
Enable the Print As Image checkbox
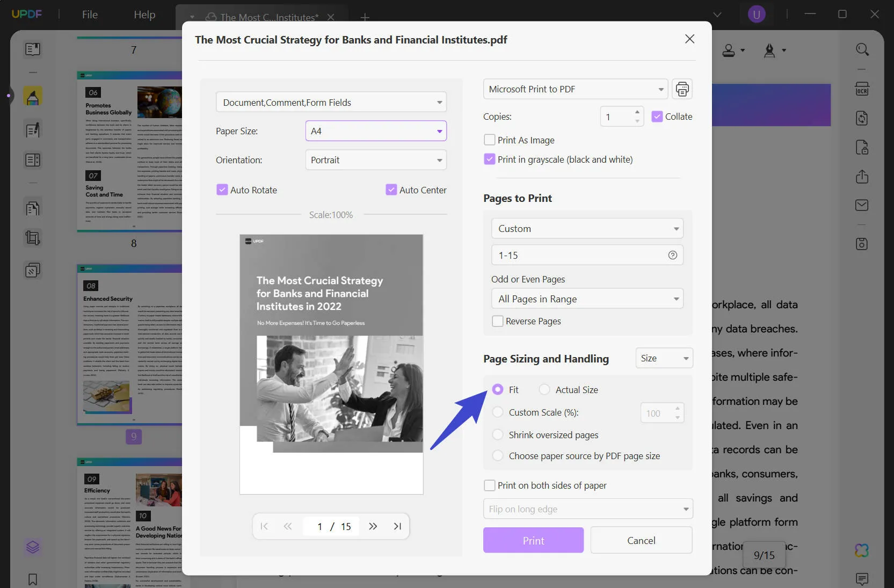[x=490, y=140]
